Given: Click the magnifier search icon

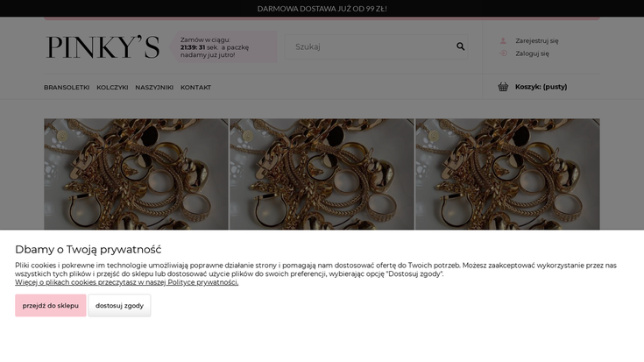Looking at the screenshot, I should (460, 46).
